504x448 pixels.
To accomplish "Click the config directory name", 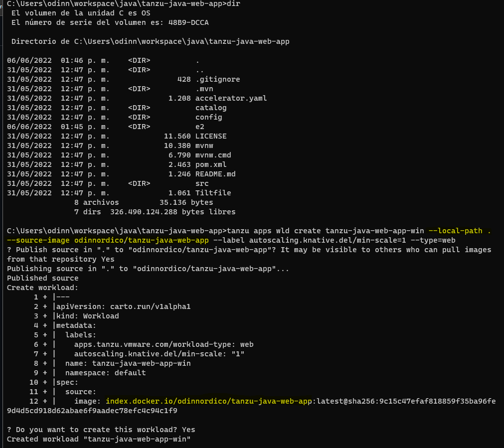I will (208, 117).
